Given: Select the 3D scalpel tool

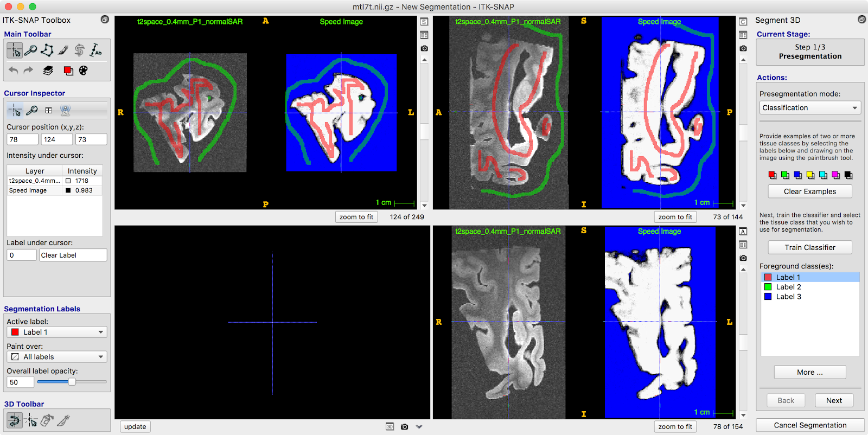Looking at the screenshot, I should click(x=63, y=420).
